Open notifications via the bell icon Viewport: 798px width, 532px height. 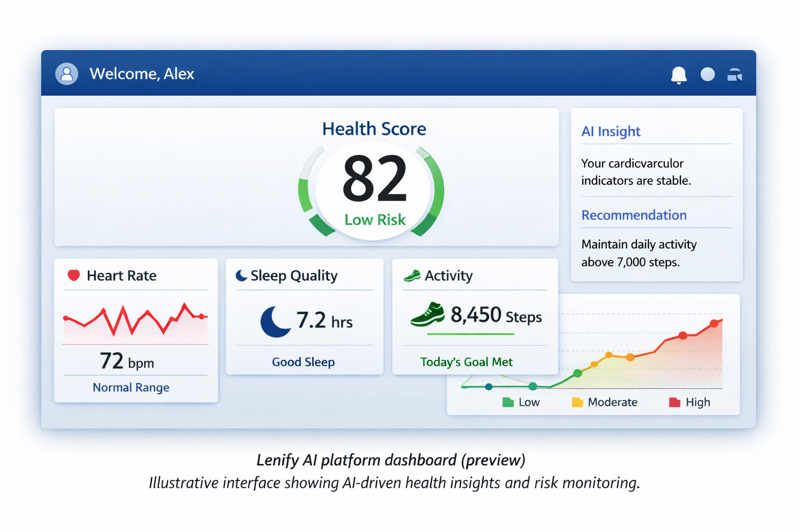(679, 75)
